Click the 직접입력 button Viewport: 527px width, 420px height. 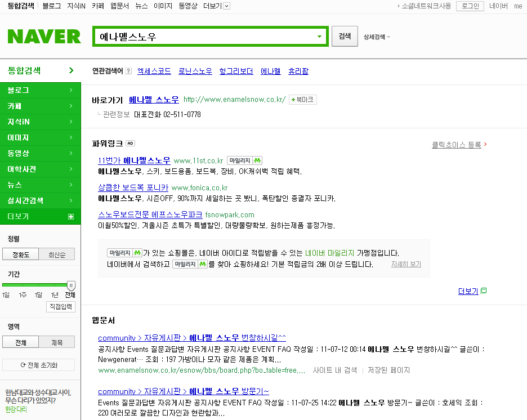pos(60,306)
